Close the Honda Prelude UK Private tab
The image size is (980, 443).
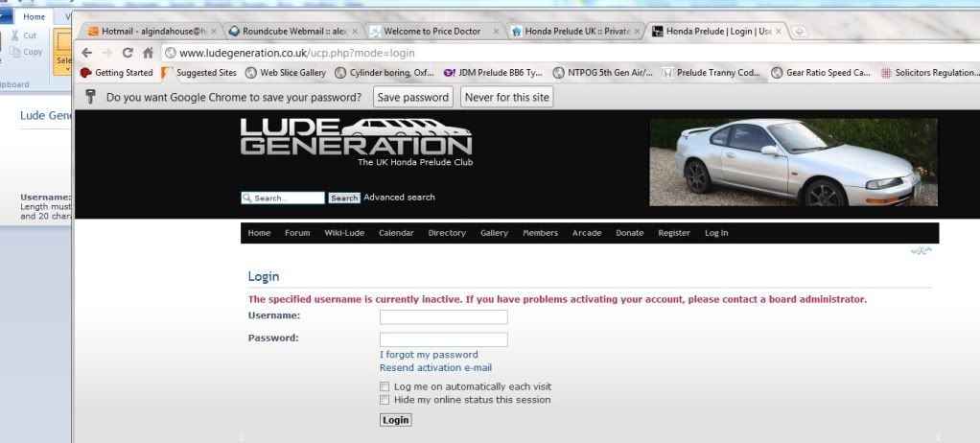(x=637, y=31)
